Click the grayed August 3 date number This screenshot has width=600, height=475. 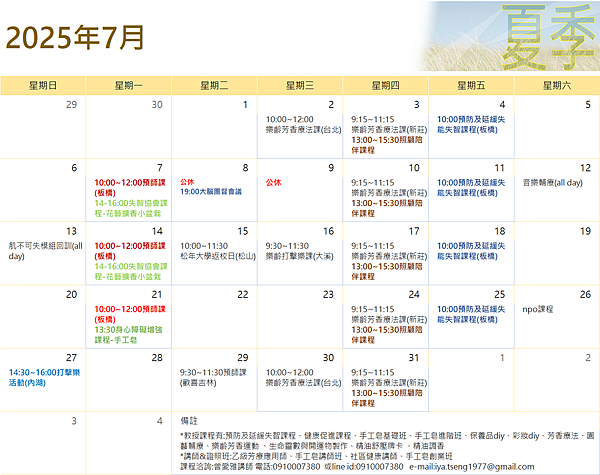pyautogui.click(x=74, y=421)
